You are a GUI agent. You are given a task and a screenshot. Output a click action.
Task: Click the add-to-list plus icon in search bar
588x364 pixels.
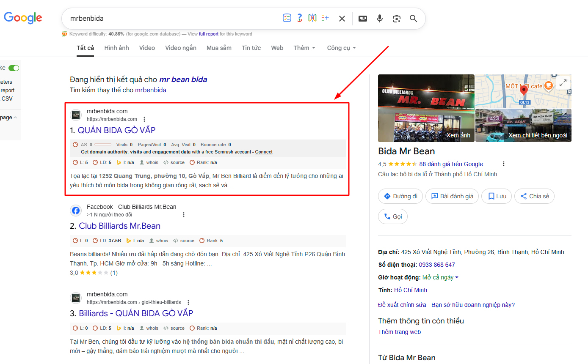(x=325, y=18)
